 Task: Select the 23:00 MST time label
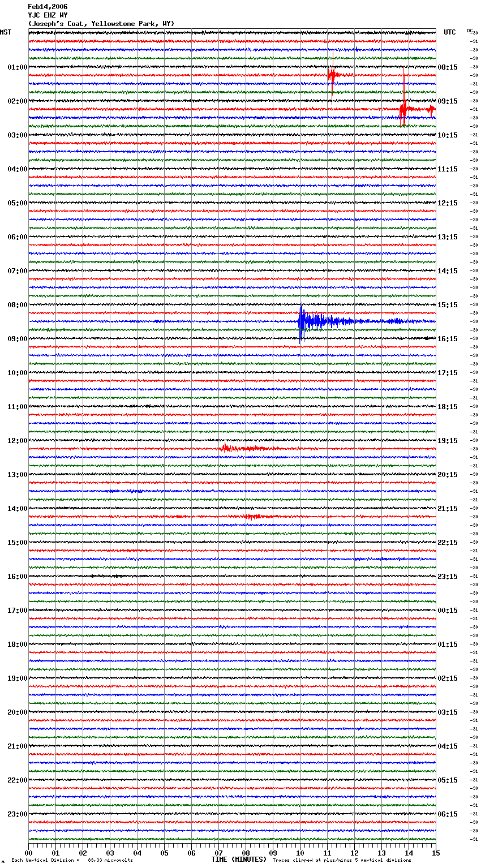click(x=18, y=814)
